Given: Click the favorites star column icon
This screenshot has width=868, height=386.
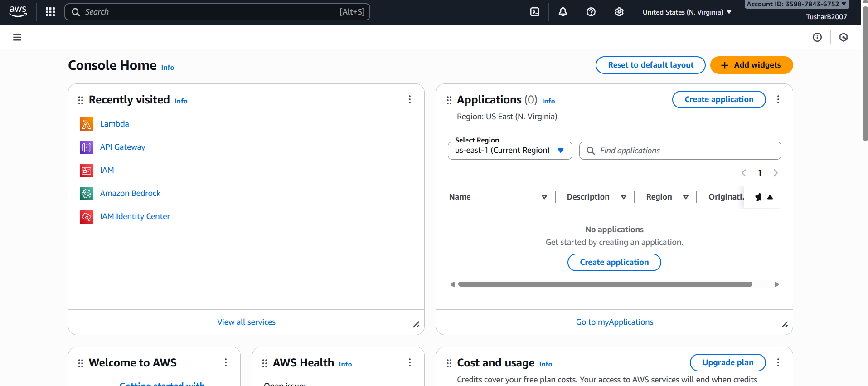Looking at the screenshot, I should [758, 197].
